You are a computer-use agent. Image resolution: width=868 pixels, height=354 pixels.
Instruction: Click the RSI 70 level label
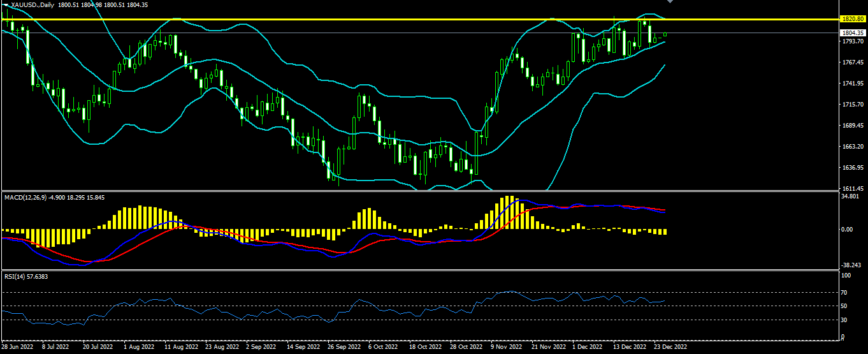(843, 292)
